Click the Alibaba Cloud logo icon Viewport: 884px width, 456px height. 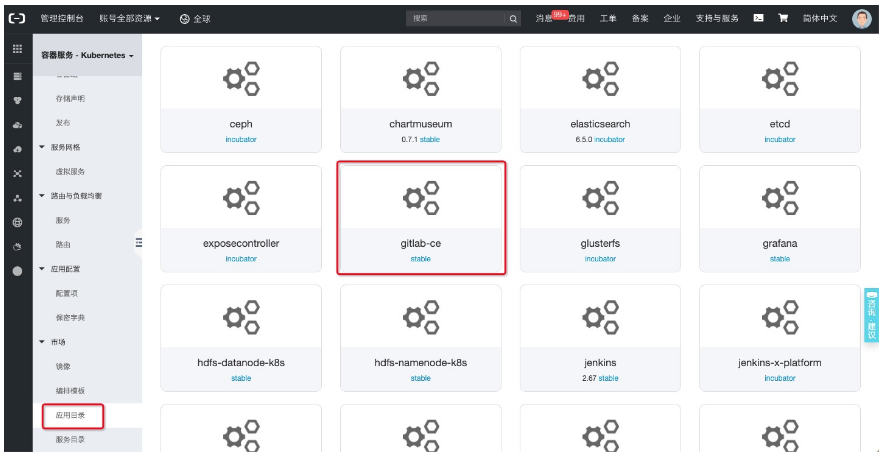[x=16, y=19]
